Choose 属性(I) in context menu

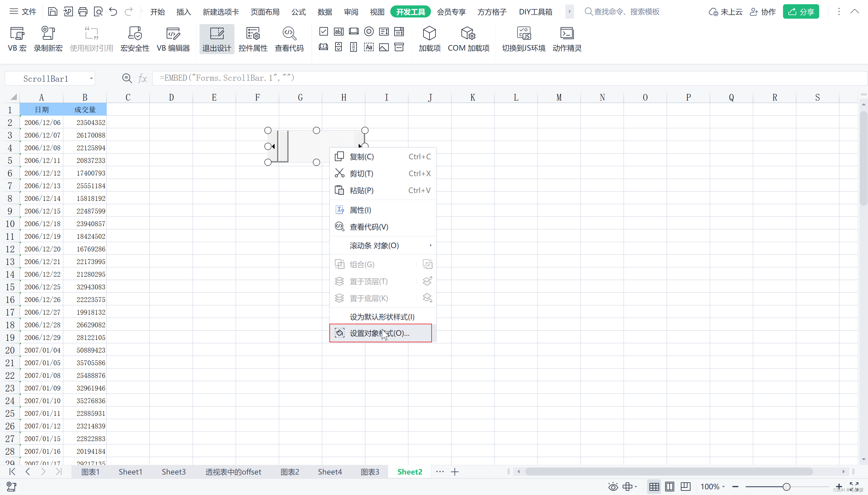click(383, 210)
